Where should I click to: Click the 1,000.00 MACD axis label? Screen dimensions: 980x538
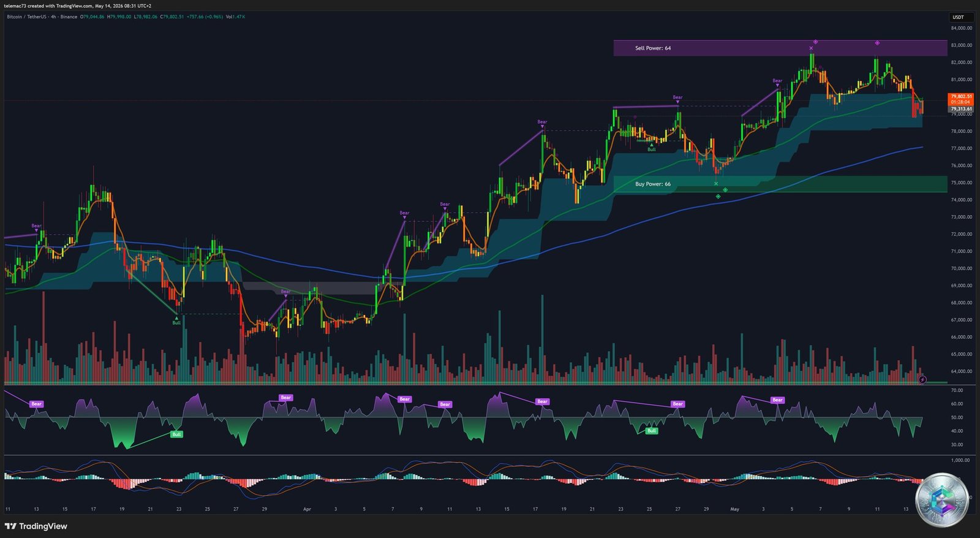(960, 460)
